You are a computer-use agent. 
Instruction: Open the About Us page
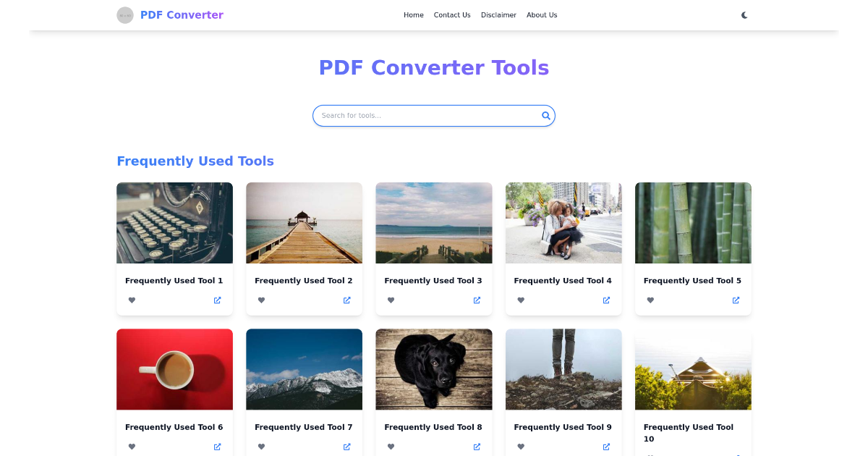[542, 14]
